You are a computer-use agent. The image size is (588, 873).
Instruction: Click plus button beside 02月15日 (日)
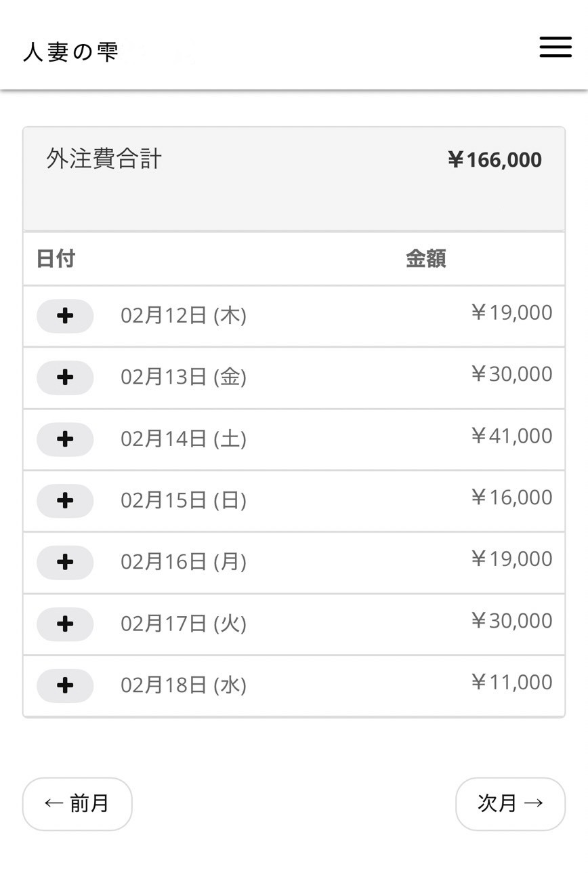[65, 501]
